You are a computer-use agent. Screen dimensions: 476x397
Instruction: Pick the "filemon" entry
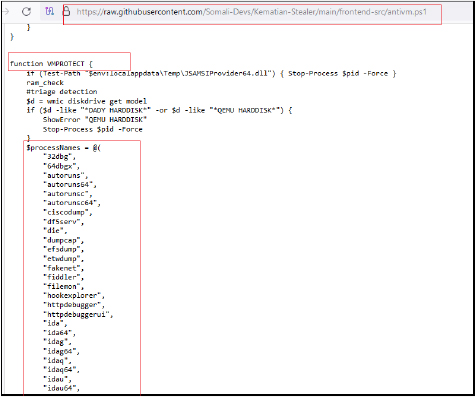(x=63, y=286)
